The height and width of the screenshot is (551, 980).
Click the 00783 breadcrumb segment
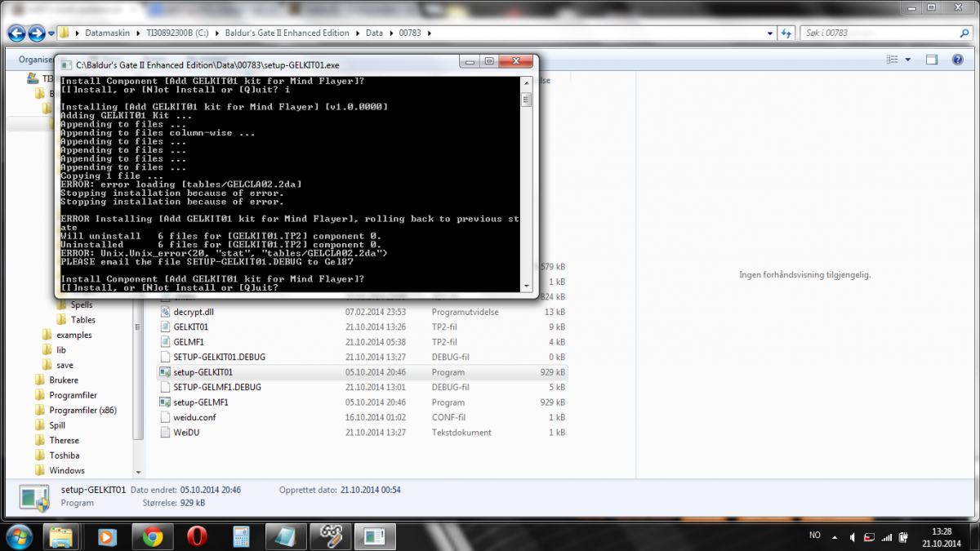[410, 33]
